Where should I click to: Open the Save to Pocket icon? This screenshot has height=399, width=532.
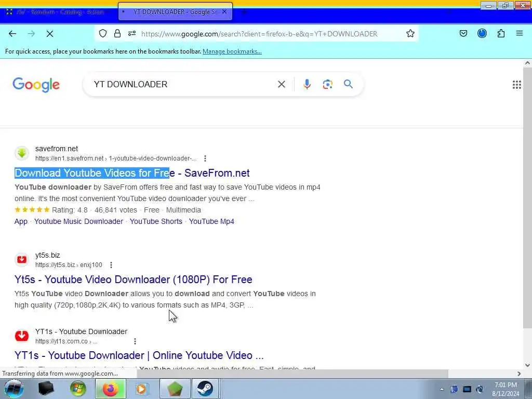tap(463, 33)
